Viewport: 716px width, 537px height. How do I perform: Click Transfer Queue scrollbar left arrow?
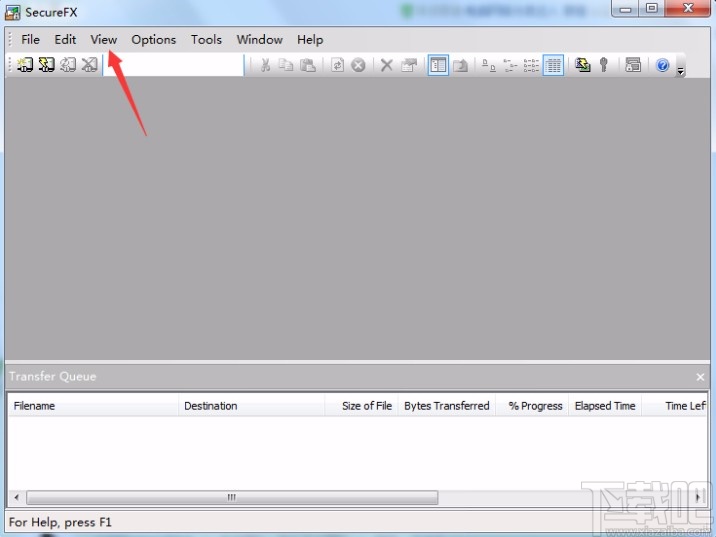[x=17, y=497]
